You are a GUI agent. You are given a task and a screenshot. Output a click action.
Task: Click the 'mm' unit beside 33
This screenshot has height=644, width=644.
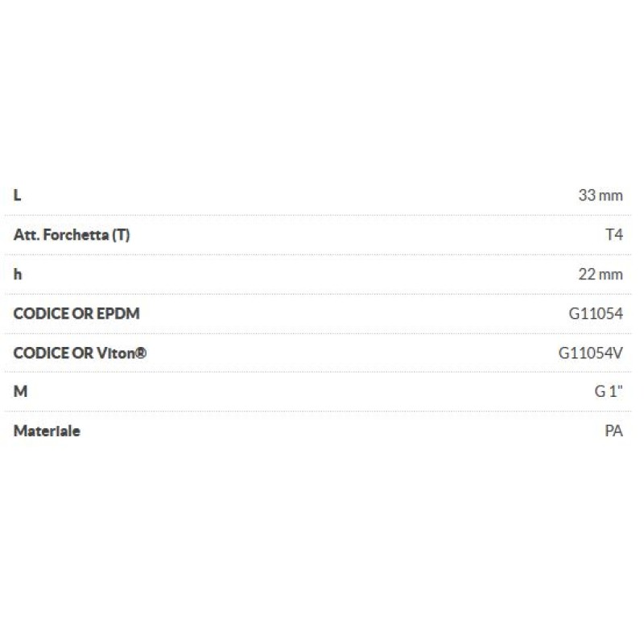click(x=611, y=196)
